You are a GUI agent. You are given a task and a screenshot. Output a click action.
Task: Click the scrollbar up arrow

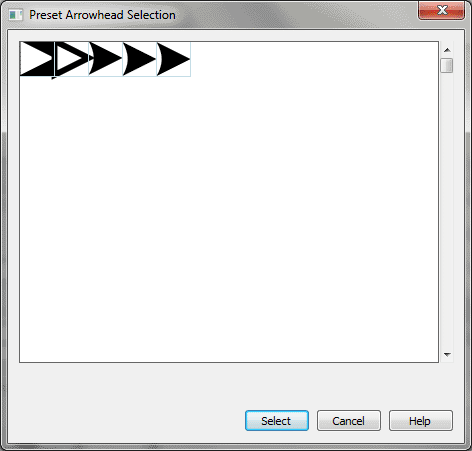pyautogui.click(x=447, y=50)
